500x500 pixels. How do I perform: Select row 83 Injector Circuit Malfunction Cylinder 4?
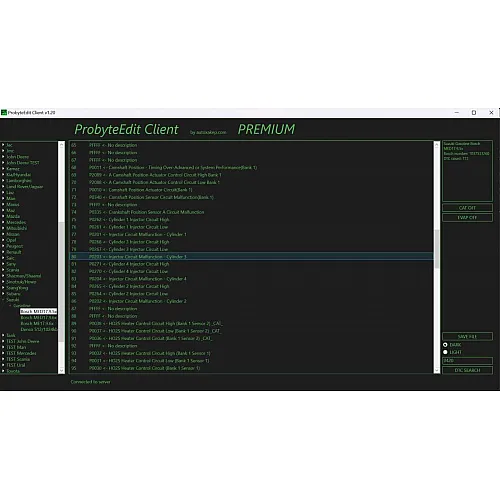(251, 279)
